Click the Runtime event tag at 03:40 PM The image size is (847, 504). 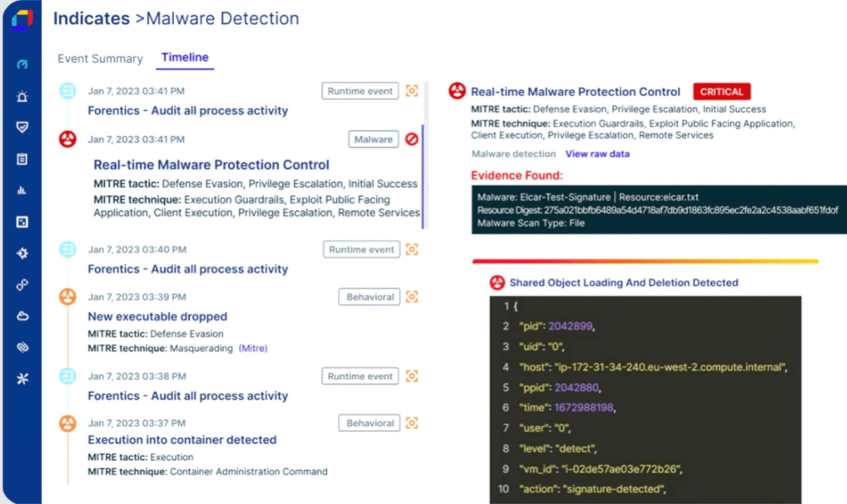(361, 249)
